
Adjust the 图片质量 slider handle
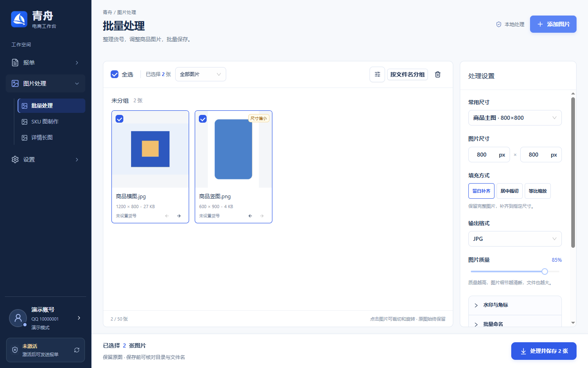tap(545, 272)
